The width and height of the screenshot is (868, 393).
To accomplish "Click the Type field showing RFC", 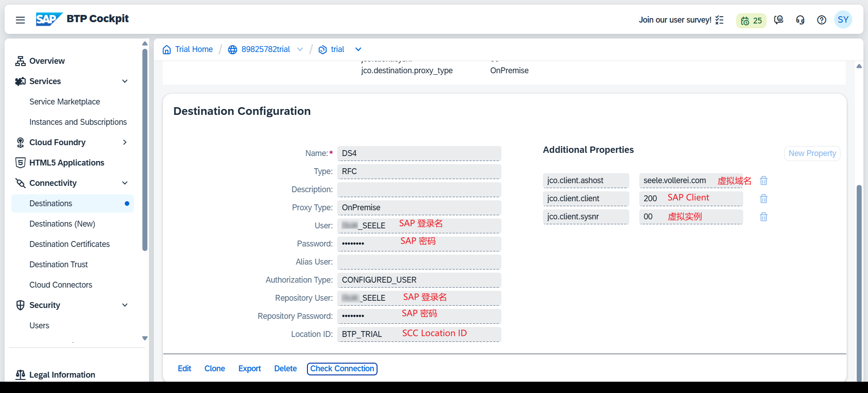I will [x=419, y=171].
